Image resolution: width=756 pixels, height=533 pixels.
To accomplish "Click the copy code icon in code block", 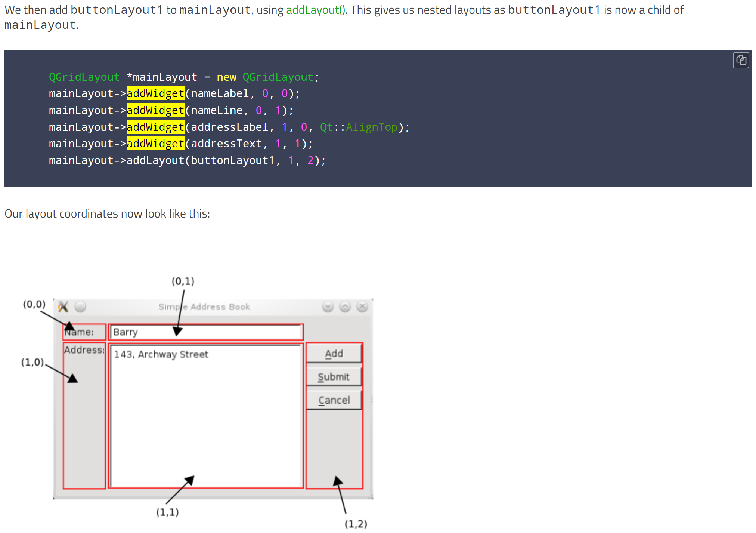I will click(741, 60).
